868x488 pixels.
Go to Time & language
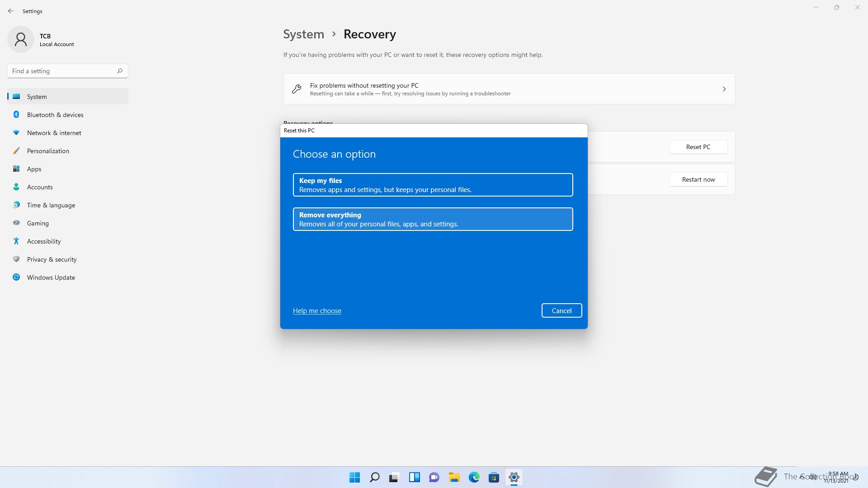tap(68, 205)
